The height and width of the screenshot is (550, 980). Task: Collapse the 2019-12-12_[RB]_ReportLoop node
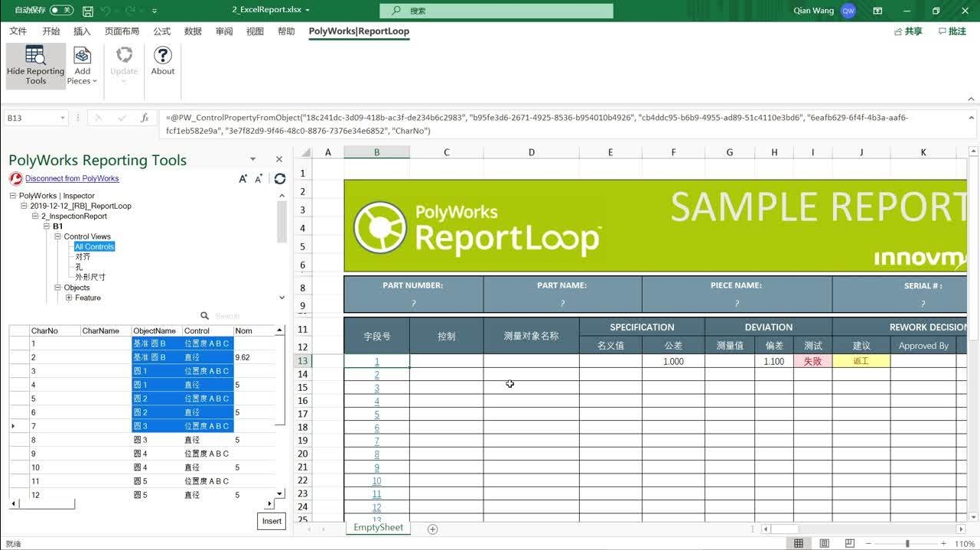pos(24,206)
